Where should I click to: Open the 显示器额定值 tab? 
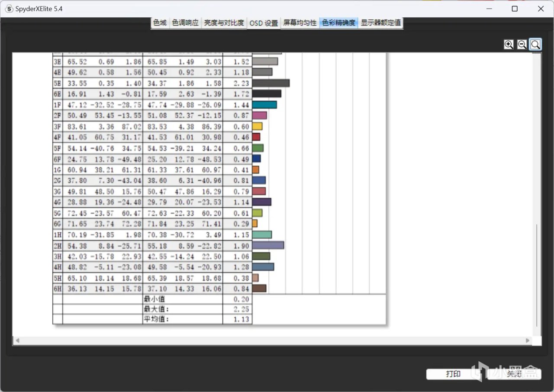pos(381,23)
